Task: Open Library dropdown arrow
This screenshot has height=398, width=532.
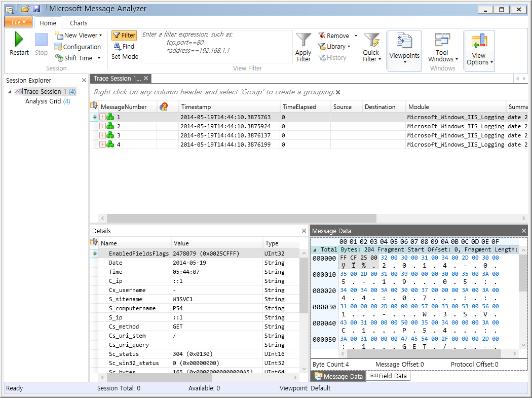Action: coord(349,47)
